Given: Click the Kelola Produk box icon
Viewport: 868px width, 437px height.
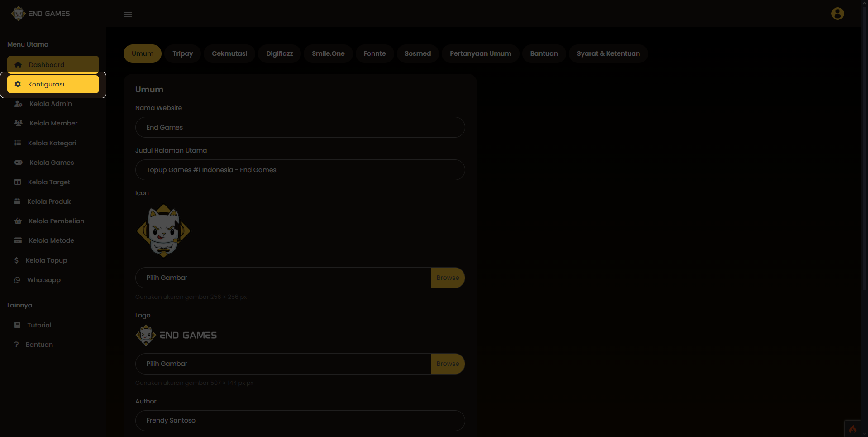Looking at the screenshot, I should [17, 202].
